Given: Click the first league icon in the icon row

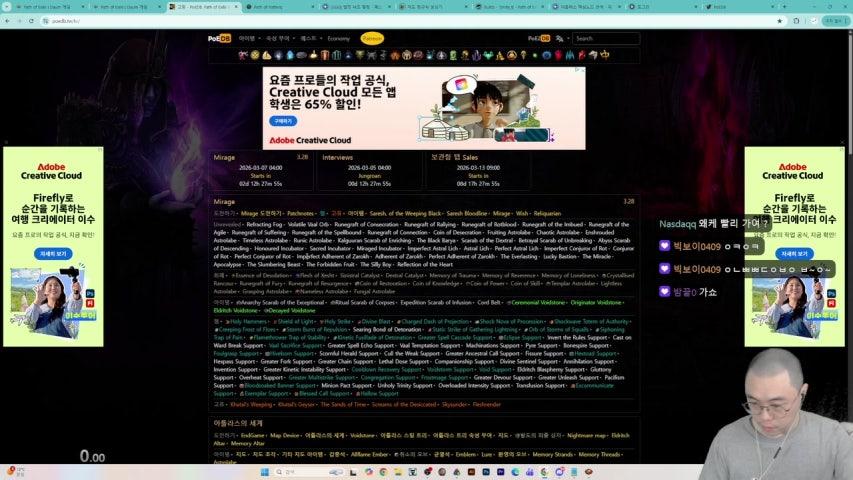Looking at the screenshot, I should point(243,55).
